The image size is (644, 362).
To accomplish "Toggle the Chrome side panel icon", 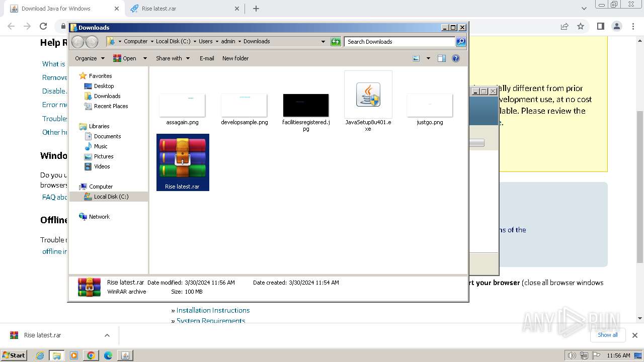I will pyautogui.click(x=600, y=26).
